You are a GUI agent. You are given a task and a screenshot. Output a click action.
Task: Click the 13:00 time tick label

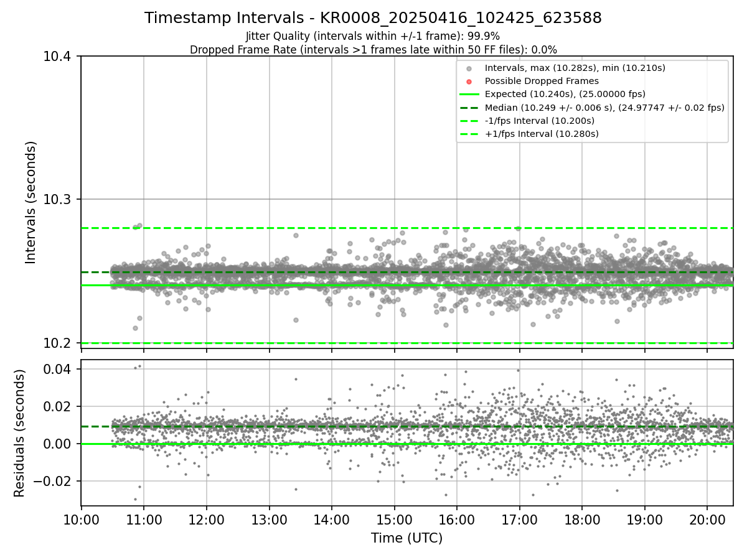point(269,519)
